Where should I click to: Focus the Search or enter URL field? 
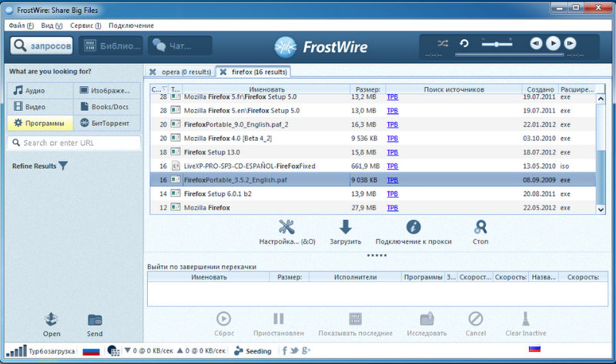click(74, 143)
